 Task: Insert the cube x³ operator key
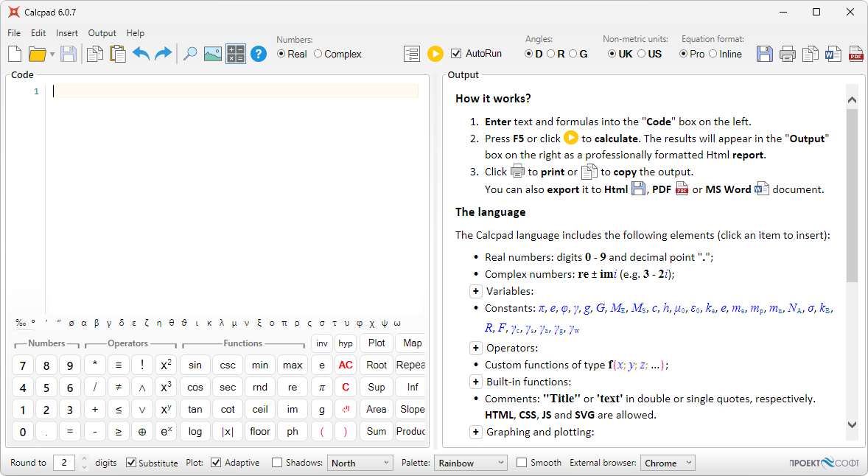166,388
